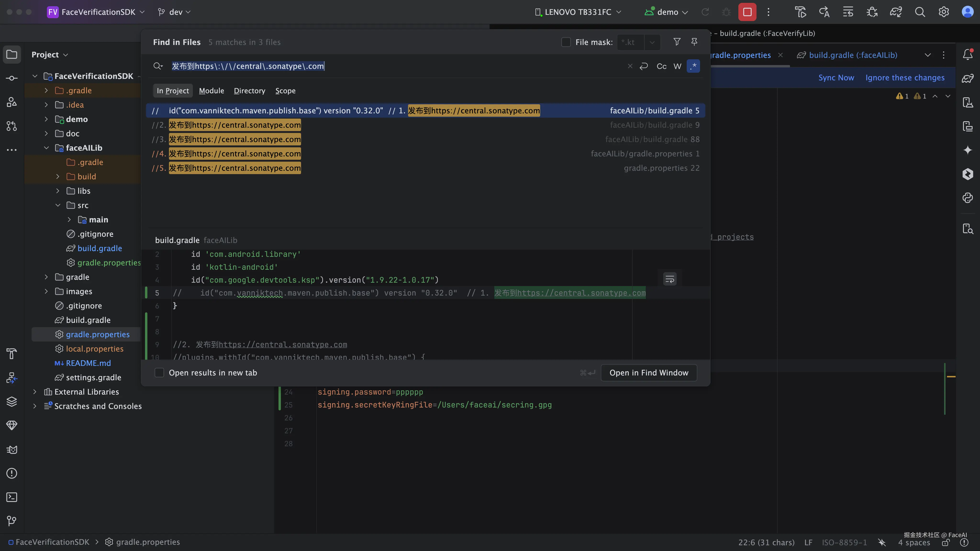The height and width of the screenshot is (551, 980).
Task: Open the dev branch dropdown
Action: [175, 12]
